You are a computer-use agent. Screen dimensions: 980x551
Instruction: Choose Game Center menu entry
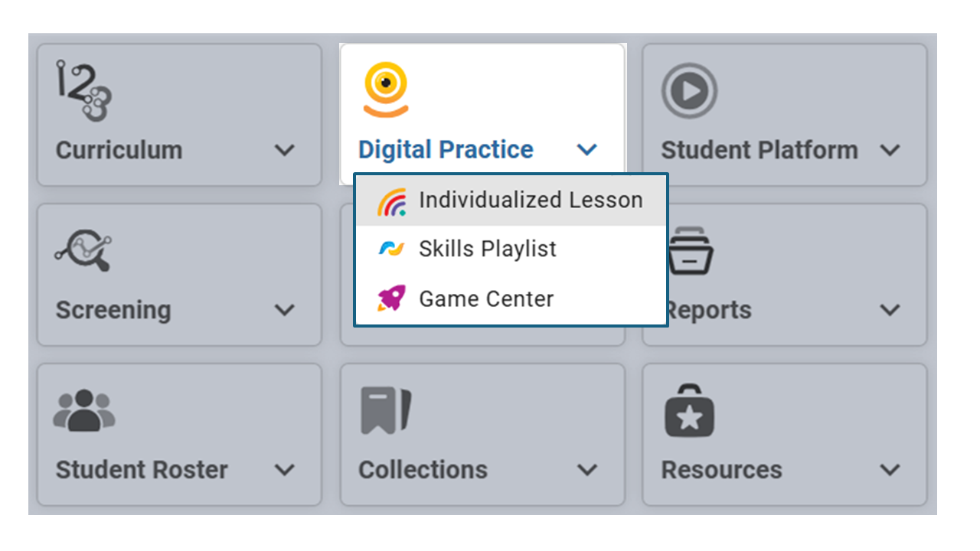click(511, 298)
